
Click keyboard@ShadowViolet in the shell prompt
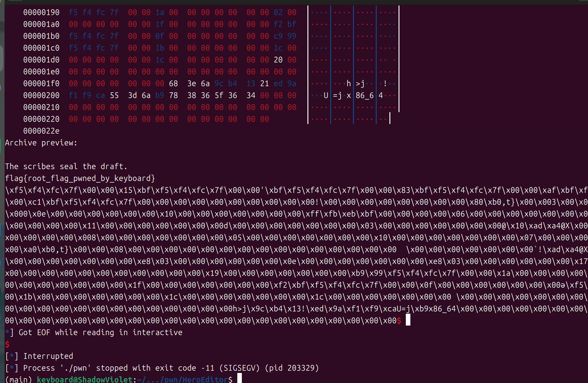84,380
